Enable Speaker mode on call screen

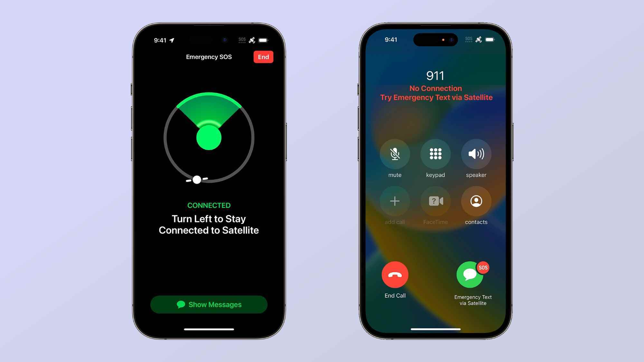coord(476,154)
